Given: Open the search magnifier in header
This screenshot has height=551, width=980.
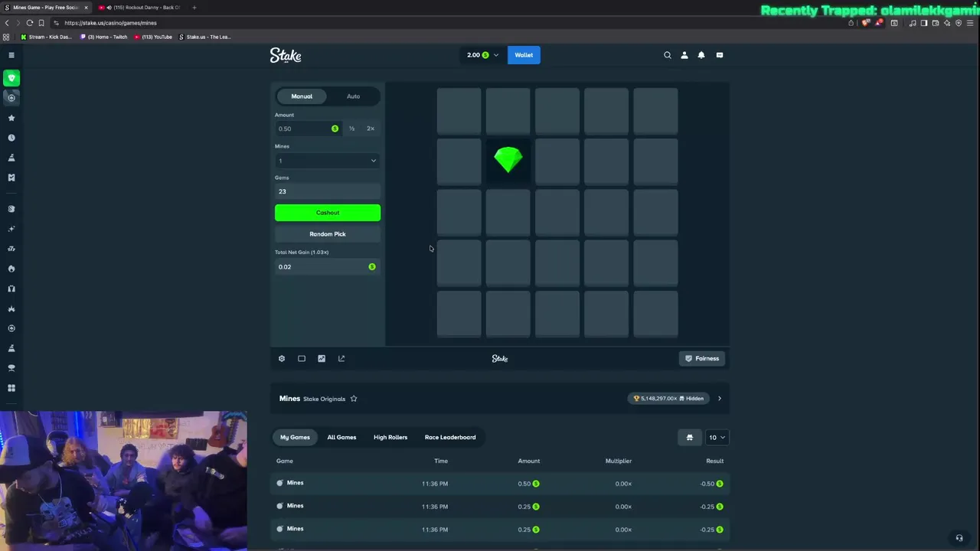Looking at the screenshot, I should click(668, 55).
